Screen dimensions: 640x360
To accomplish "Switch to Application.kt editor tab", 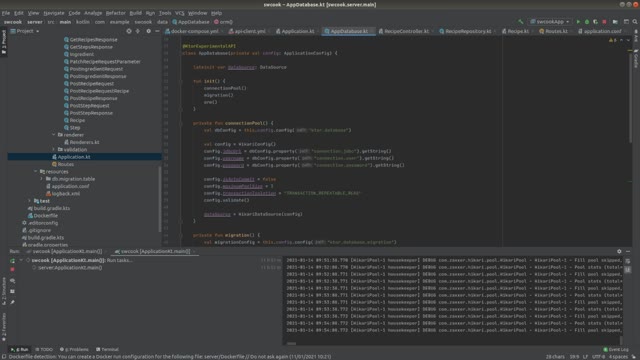I will (297, 31).
